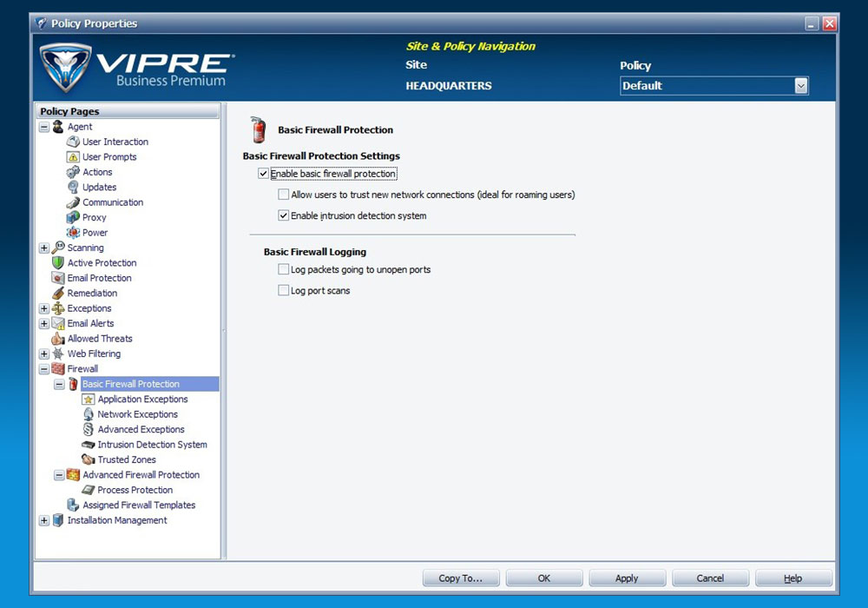This screenshot has width=868, height=608.
Task: Click the Email Alerts envelope icon
Action: point(58,323)
